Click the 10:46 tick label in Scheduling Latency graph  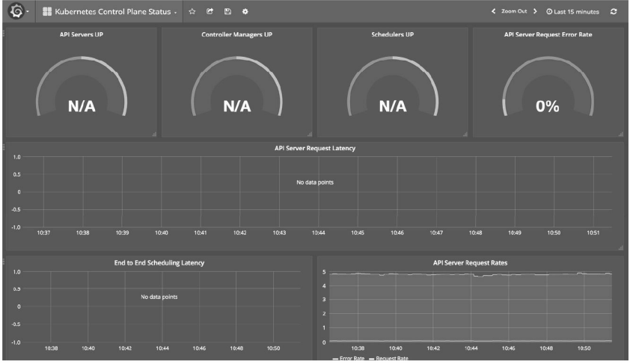click(199, 348)
